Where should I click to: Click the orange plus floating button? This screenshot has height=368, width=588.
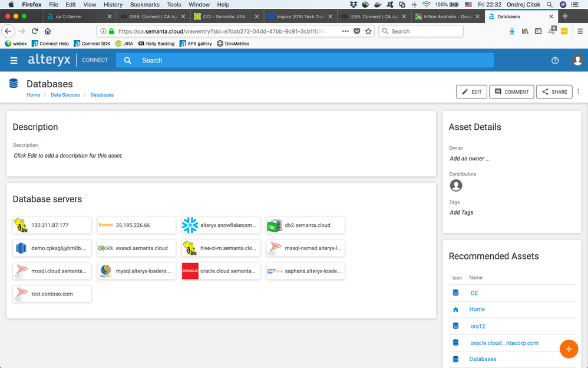point(569,349)
